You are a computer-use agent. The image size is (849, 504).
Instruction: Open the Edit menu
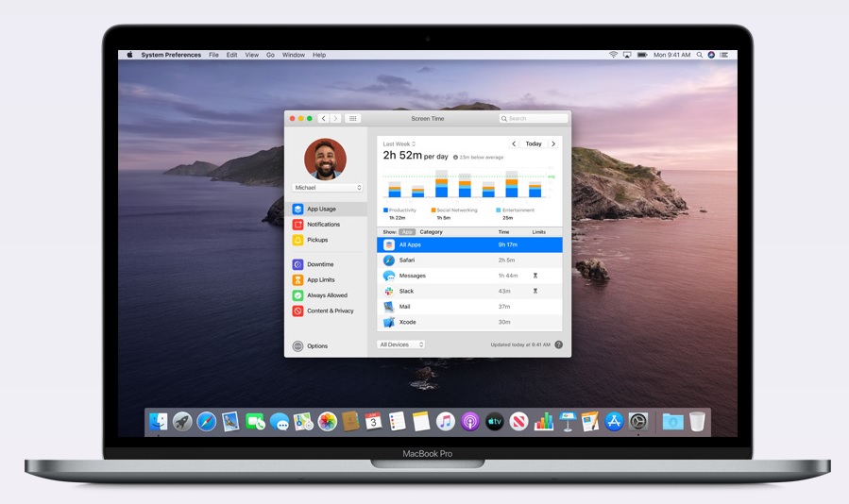(x=231, y=55)
